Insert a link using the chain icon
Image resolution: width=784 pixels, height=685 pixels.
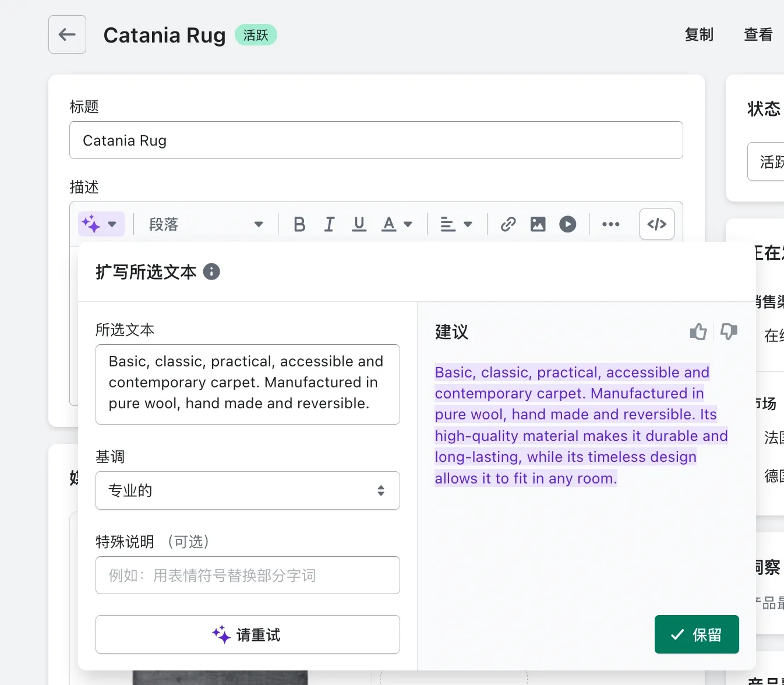pyautogui.click(x=507, y=224)
